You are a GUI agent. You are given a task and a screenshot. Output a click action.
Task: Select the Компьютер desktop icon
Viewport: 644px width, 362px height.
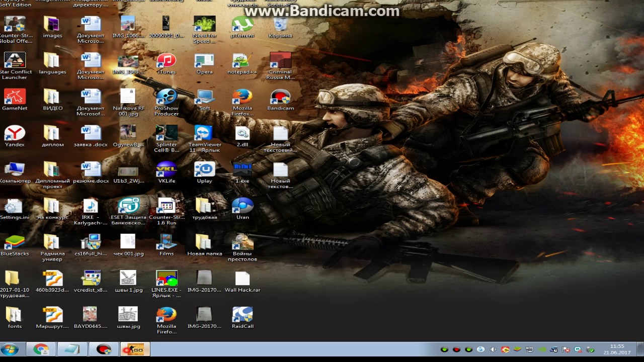pyautogui.click(x=15, y=172)
